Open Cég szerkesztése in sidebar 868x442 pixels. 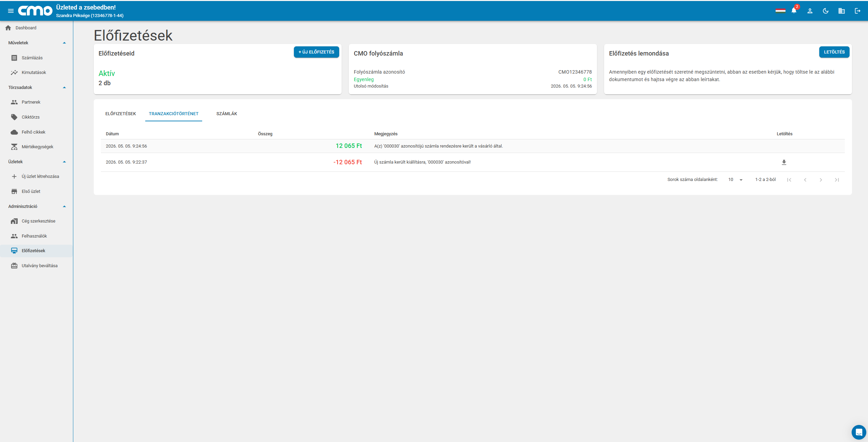point(36,221)
